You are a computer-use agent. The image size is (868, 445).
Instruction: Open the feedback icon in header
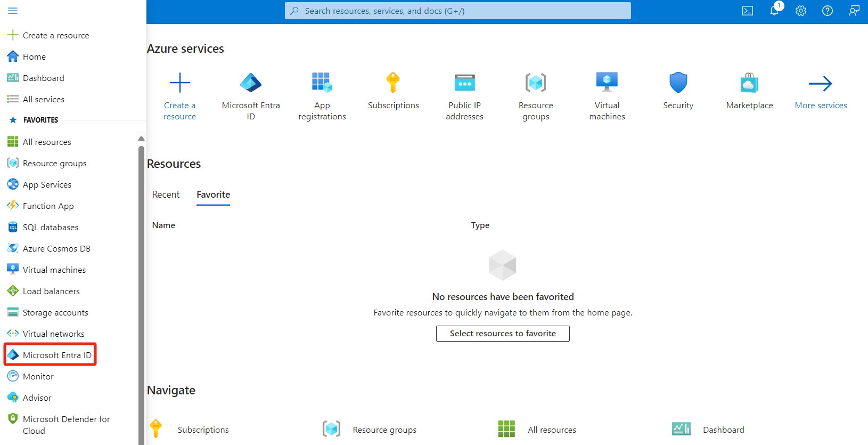(x=854, y=11)
